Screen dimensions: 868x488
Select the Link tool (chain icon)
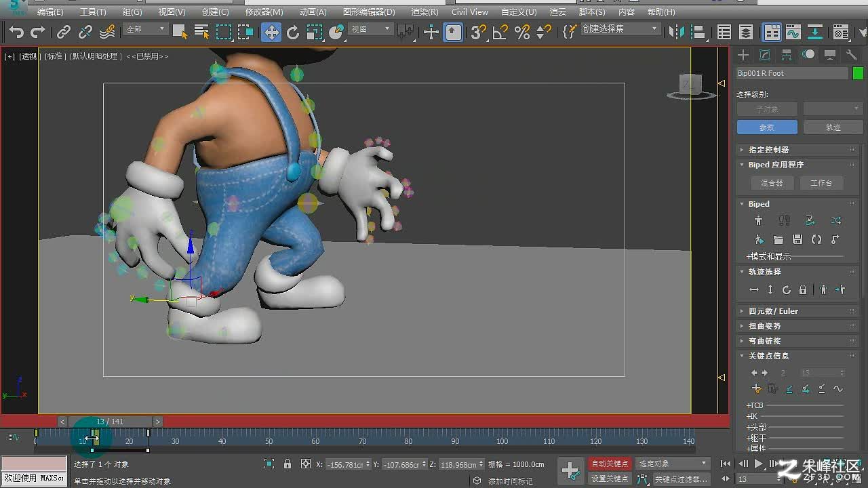(63, 32)
